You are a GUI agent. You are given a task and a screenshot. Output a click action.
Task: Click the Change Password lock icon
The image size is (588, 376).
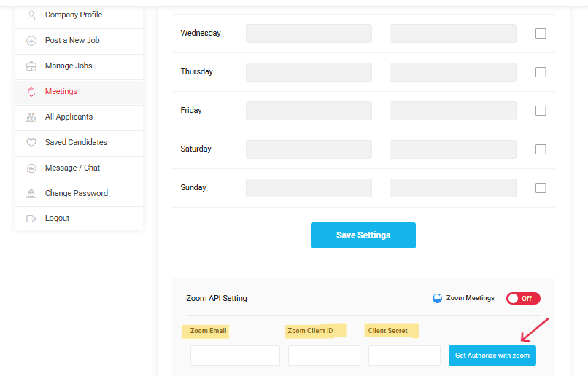(x=31, y=194)
